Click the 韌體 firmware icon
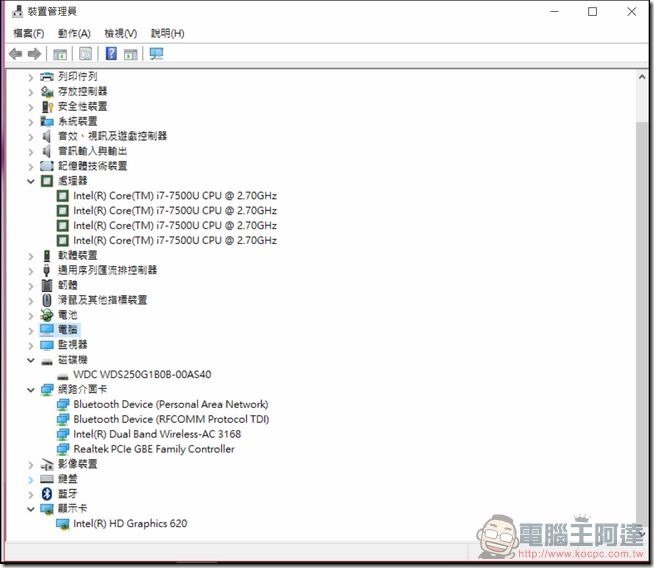The image size is (654, 568). coord(47,285)
